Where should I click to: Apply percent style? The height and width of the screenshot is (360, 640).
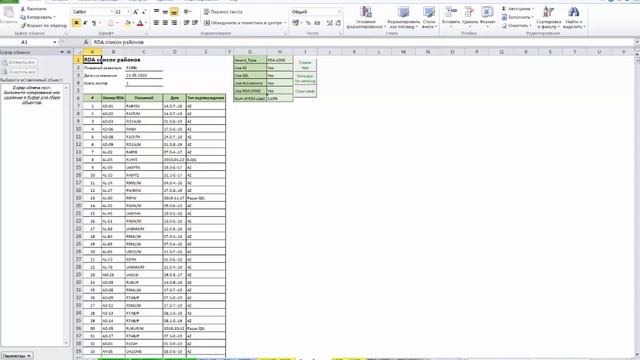[x=308, y=23]
